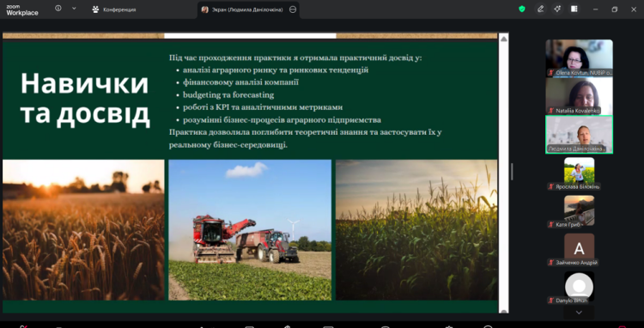Click the paw icon on Конференция tab
This screenshot has height=328, width=644.
95,9
